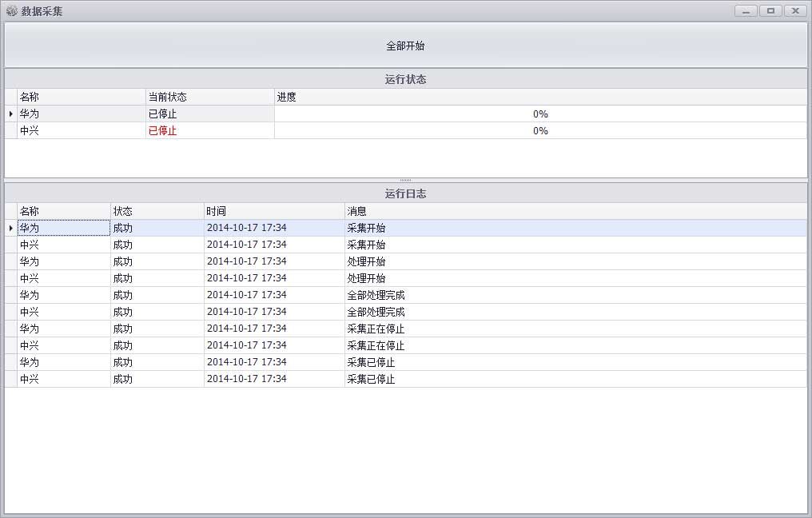Select the 中兴 row in 运行状态 table

(80, 131)
